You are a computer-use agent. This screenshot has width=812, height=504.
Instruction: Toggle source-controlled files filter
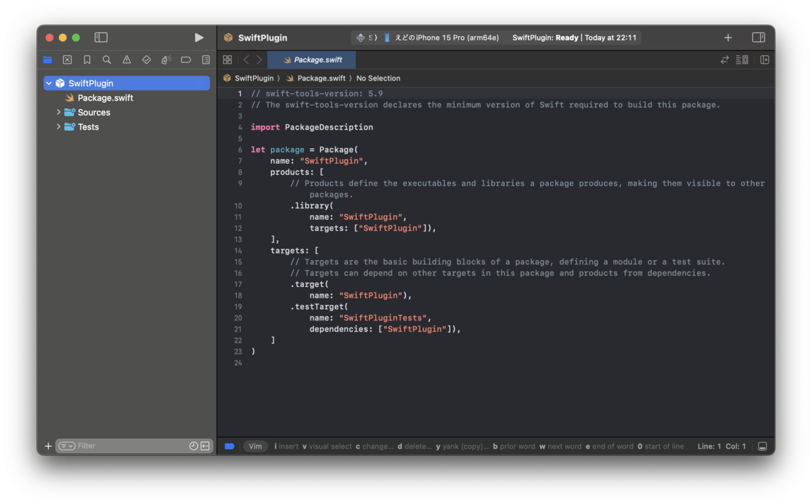[x=205, y=446]
